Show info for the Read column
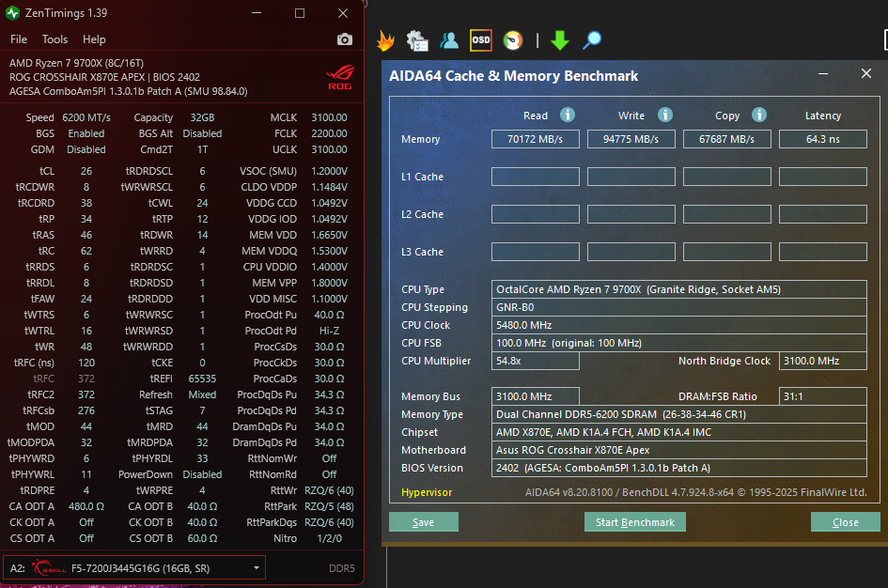 (x=568, y=115)
